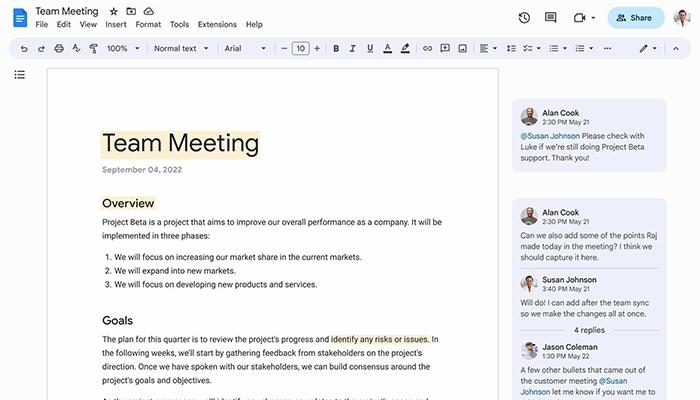Viewport: 700px width, 400px height.
Task: Insert an image from the toolbar
Action: [462, 49]
